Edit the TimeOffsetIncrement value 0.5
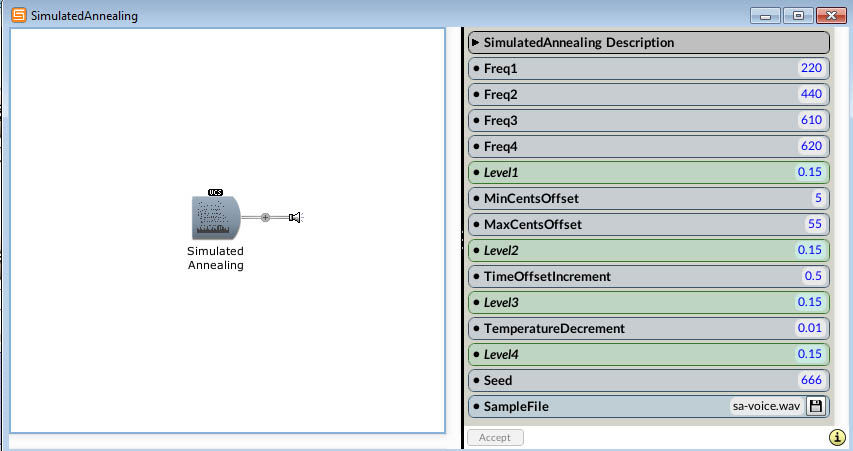This screenshot has height=451, width=853. pyautogui.click(x=813, y=276)
